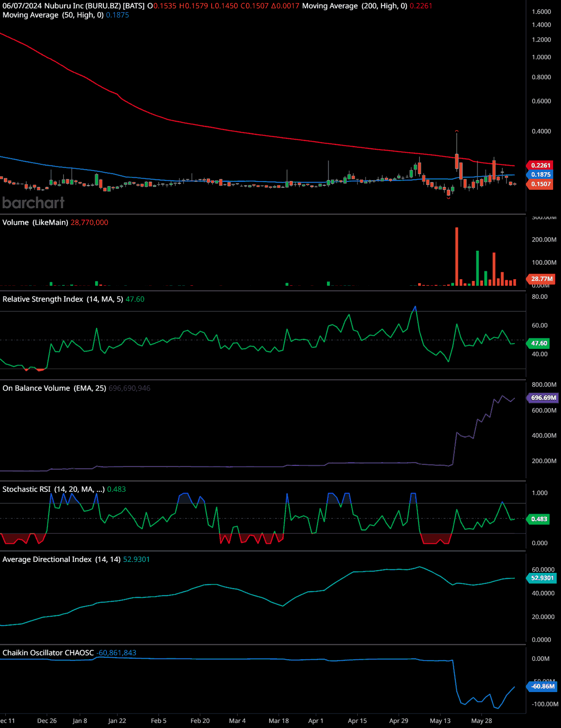Click the May 13 date on time axis

pyautogui.click(x=440, y=721)
